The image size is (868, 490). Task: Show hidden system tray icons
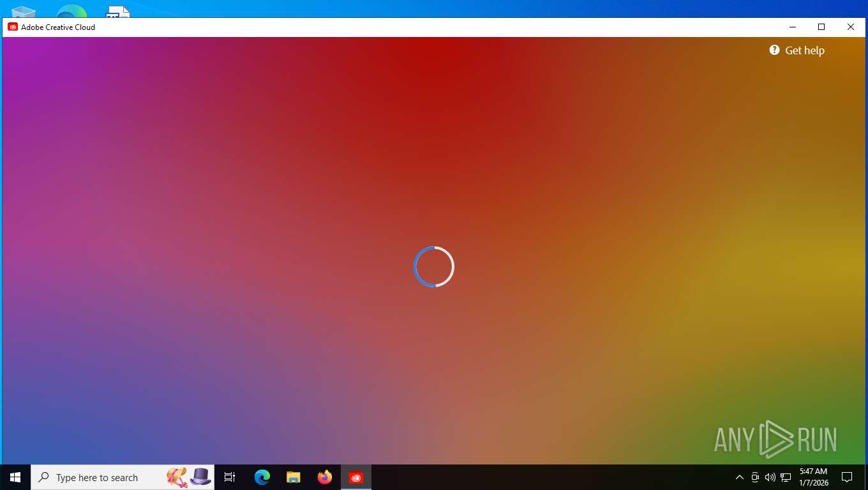click(x=740, y=477)
